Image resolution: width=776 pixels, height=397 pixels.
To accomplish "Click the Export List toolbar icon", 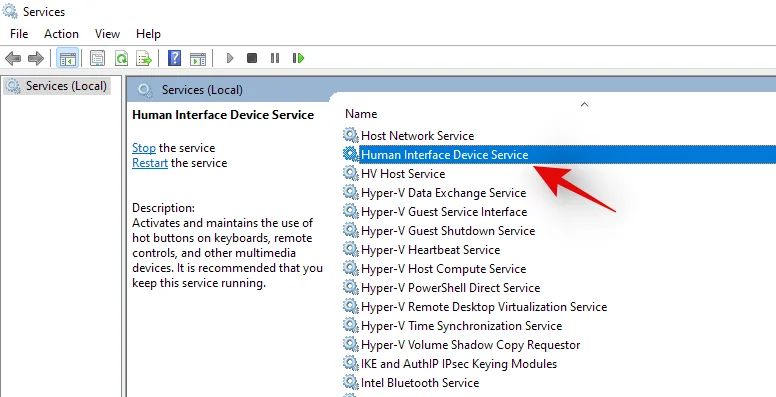I will coord(145,58).
